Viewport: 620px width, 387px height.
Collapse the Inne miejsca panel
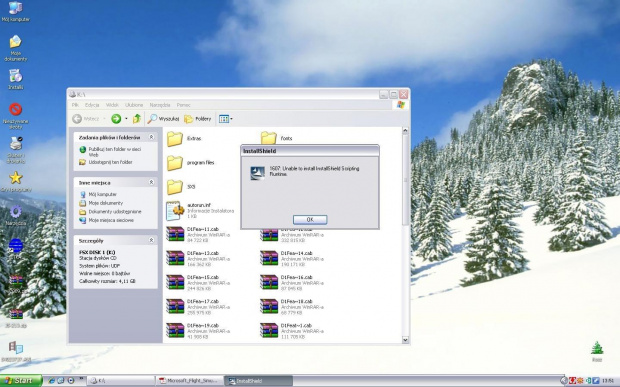(151, 182)
